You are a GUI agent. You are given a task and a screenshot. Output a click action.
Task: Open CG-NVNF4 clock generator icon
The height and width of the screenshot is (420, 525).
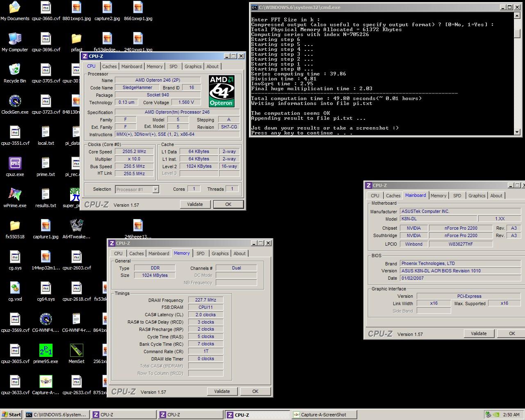[x=46, y=323]
